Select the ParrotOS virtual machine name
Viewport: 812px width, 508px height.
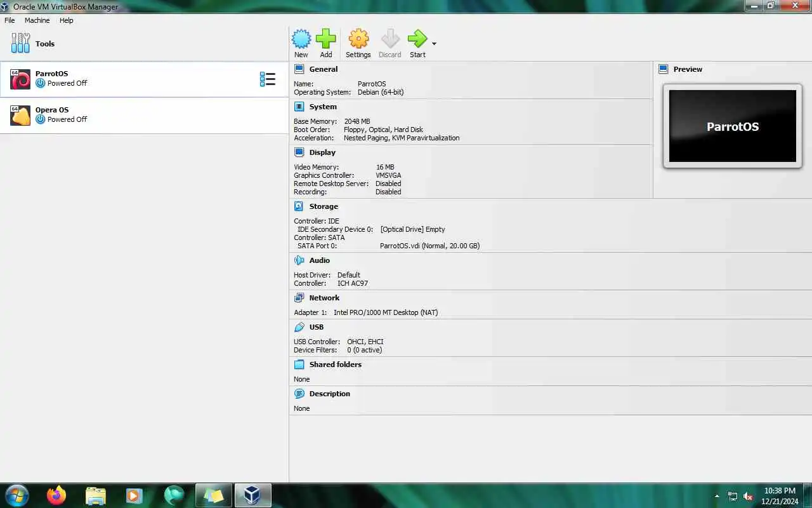pos(51,74)
